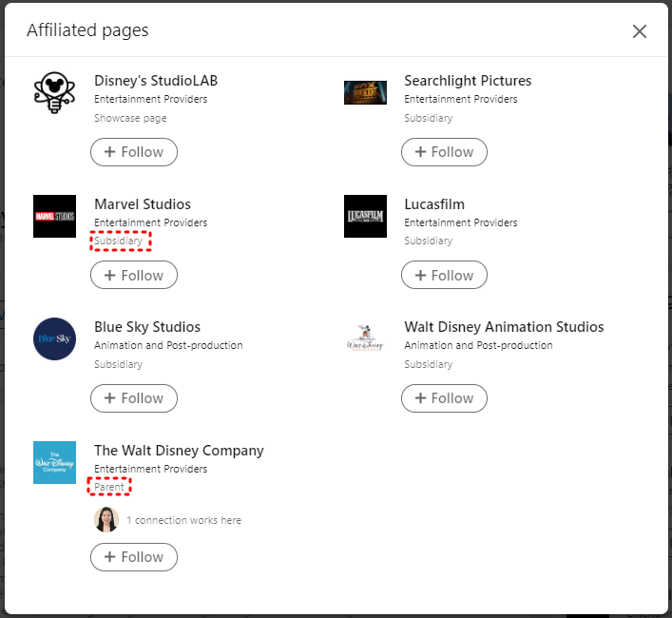This screenshot has width=672, height=618.
Task: Open Marvel Studios logo
Action: pyautogui.click(x=54, y=216)
